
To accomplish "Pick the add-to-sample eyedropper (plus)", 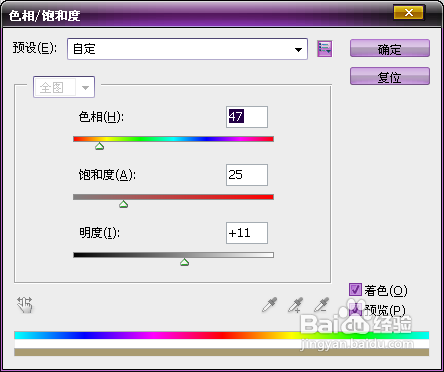I will coord(295,305).
